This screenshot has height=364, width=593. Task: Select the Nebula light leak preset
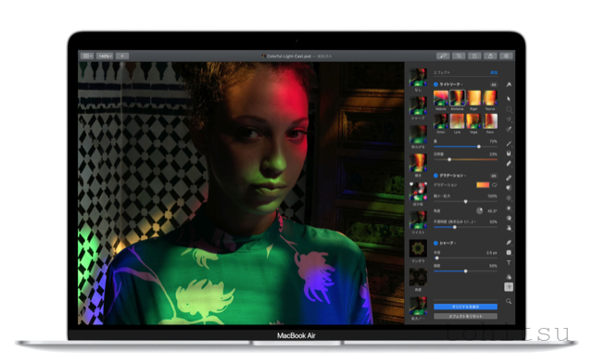click(441, 98)
